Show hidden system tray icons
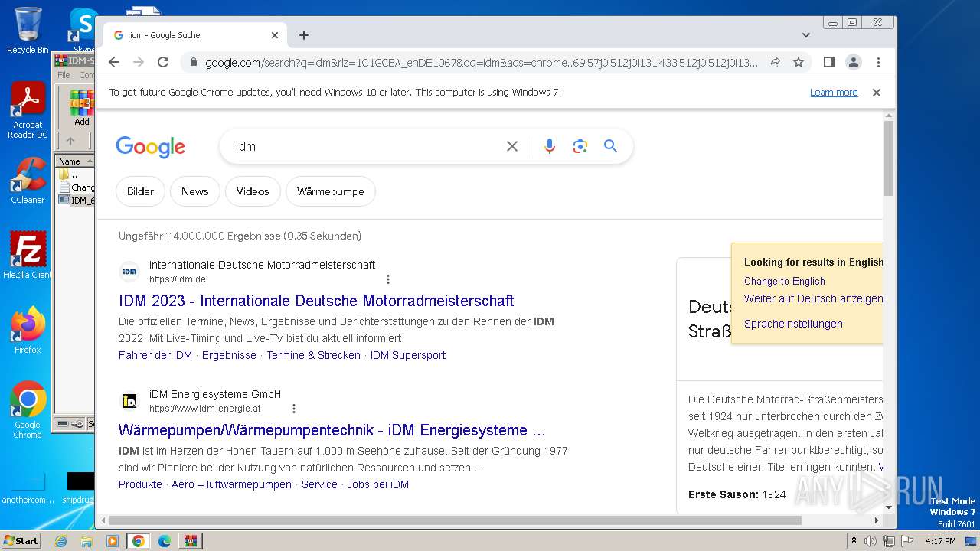 (854, 541)
